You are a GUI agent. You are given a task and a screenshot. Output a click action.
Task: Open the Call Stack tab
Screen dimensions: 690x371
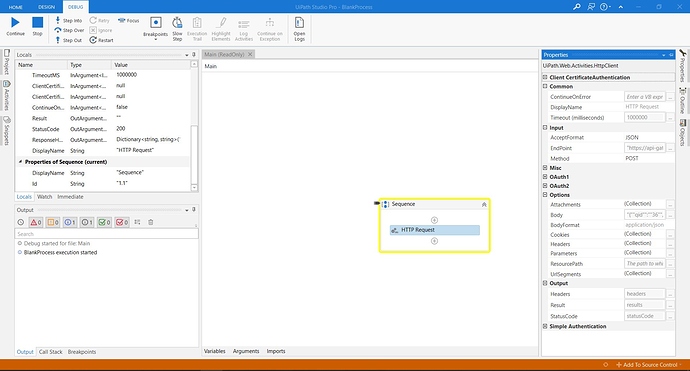51,352
